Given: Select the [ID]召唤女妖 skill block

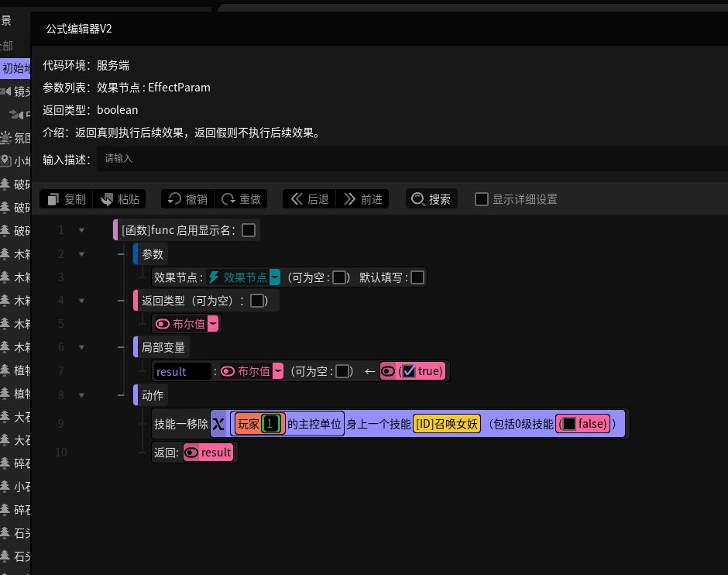Looking at the screenshot, I should [x=447, y=424].
